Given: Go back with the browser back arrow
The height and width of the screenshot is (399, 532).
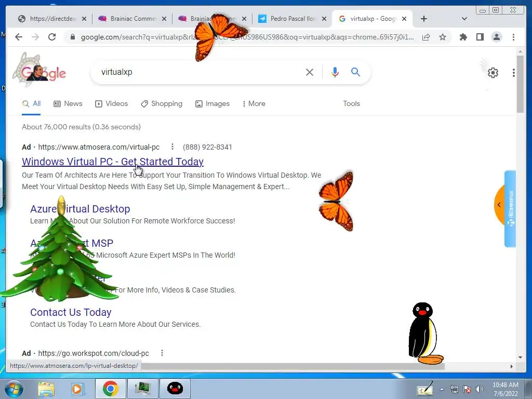Looking at the screenshot, I should (x=19, y=37).
